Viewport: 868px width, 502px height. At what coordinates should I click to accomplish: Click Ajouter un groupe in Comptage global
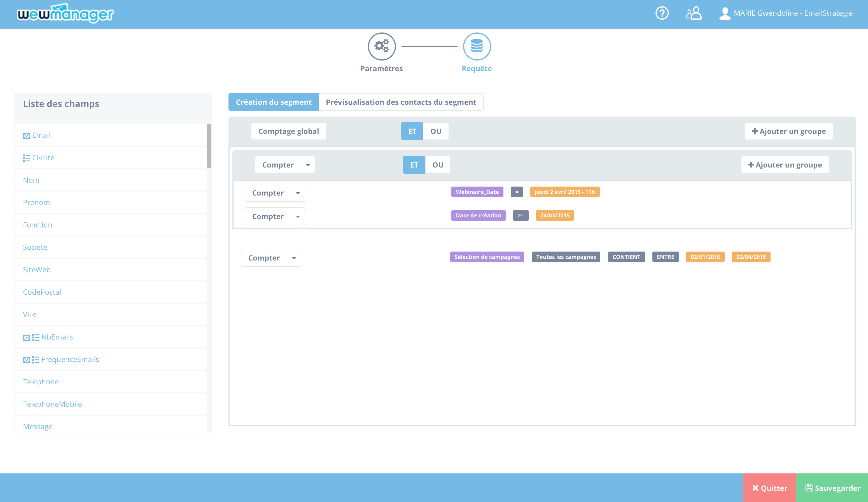(788, 131)
